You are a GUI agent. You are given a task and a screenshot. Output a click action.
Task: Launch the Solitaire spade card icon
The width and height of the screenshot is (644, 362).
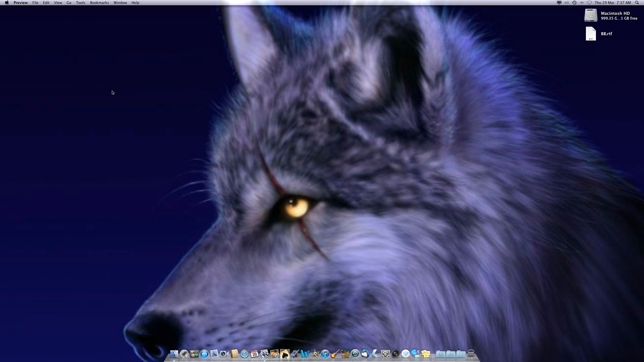pos(285,354)
